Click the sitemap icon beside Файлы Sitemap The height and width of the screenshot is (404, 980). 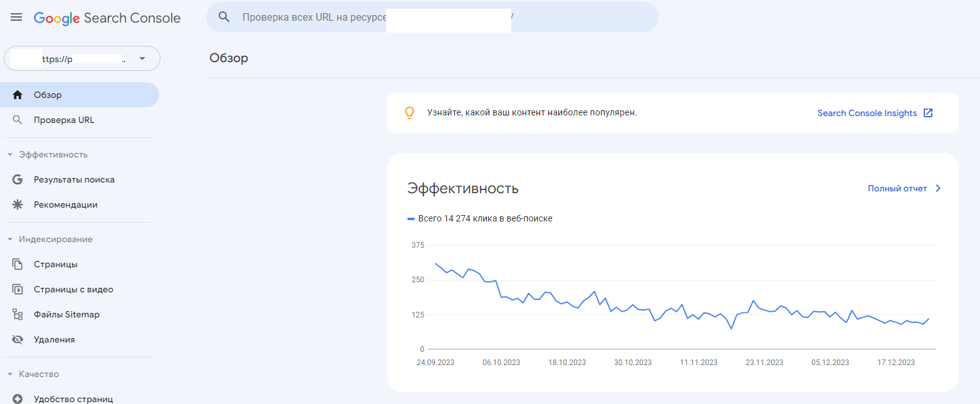(x=18, y=314)
